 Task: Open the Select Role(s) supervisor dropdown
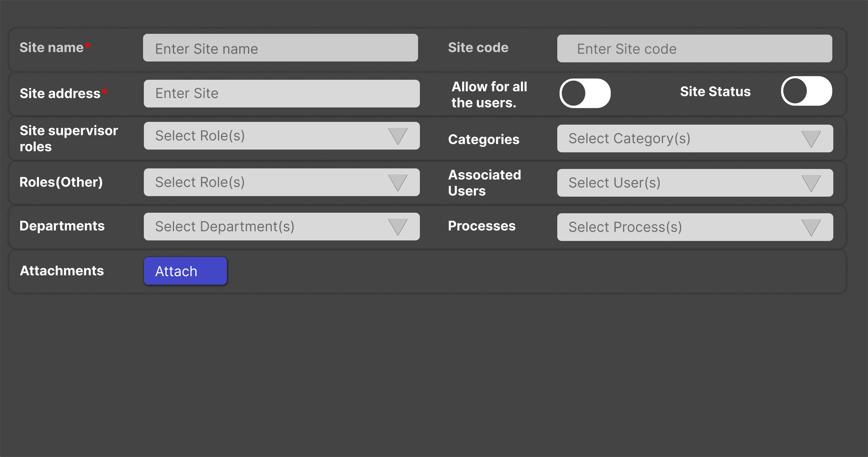[x=263, y=136]
